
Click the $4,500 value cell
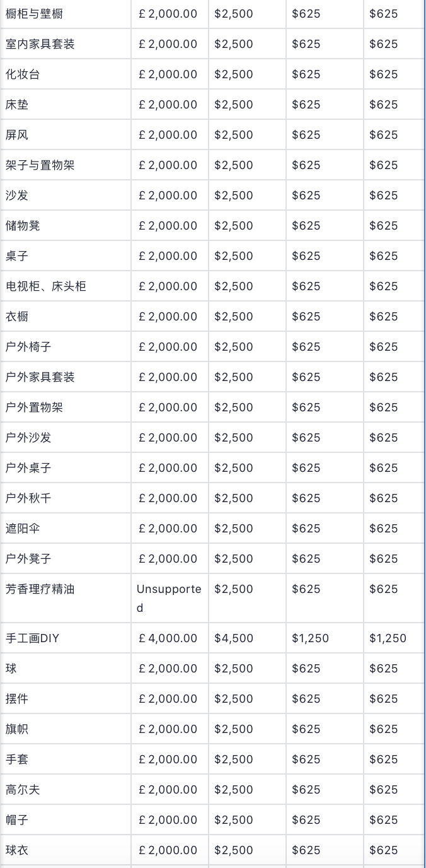tap(234, 638)
